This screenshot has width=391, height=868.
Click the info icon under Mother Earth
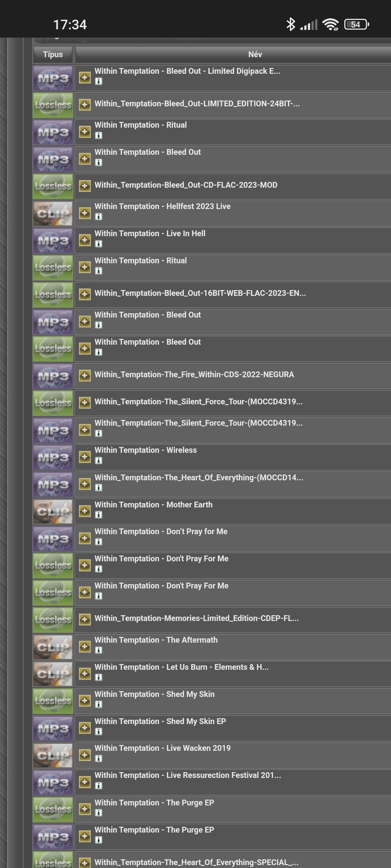[99, 514]
